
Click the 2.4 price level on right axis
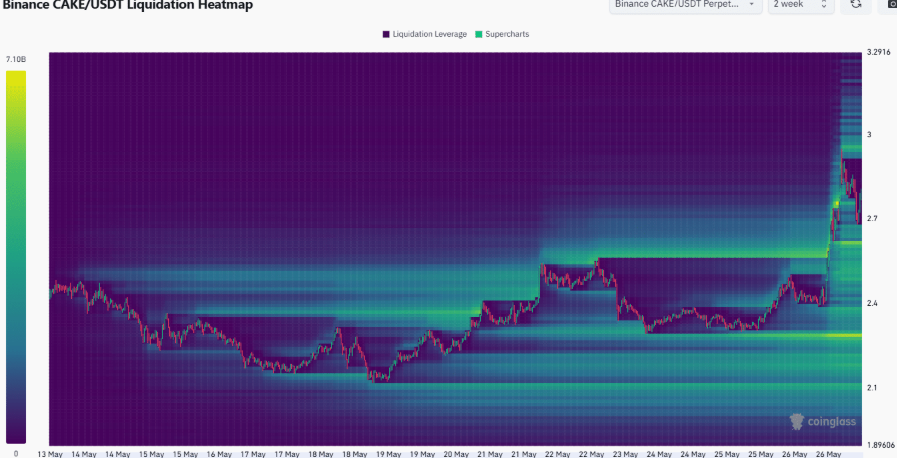(872, 303)
